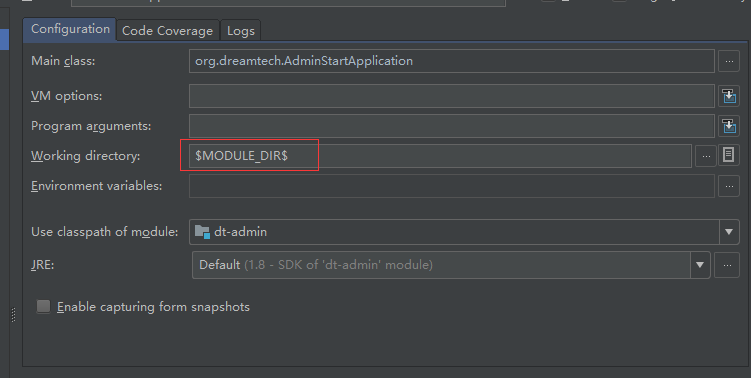Switch to the Code Coverage tab
This screenshot has width=751, height=378.
[167, 31]
